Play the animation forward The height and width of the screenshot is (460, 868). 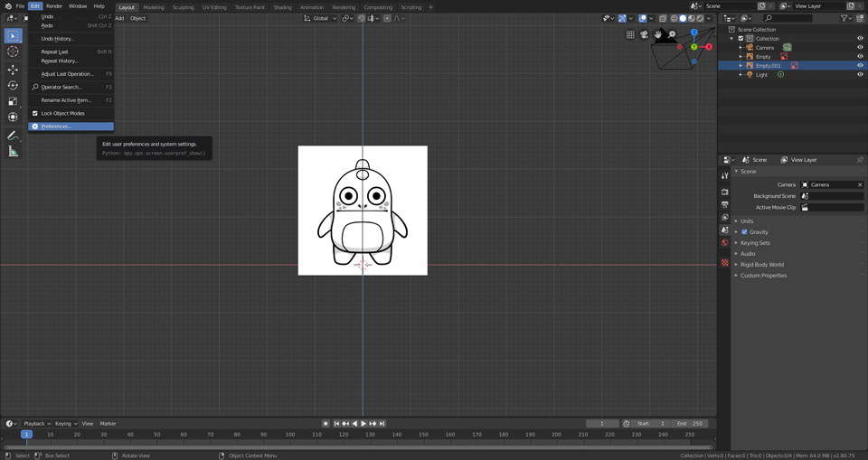click(x=363, y=424)
